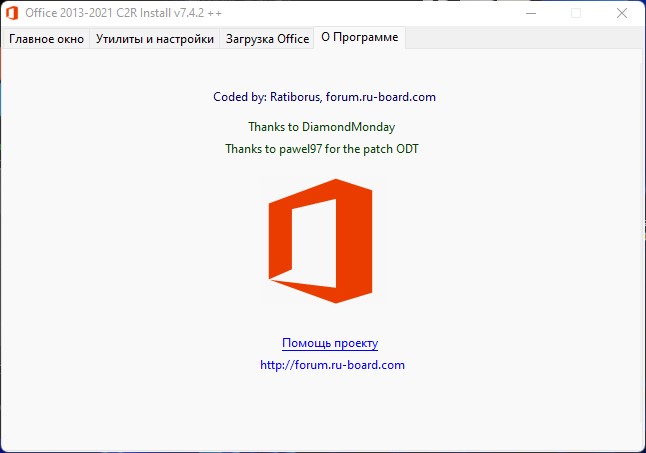Click the 'Thanks to DiamondMonday' text
The height and width of the screenshot is (453, 646).
pyautogui.click(x=321, y=127)
